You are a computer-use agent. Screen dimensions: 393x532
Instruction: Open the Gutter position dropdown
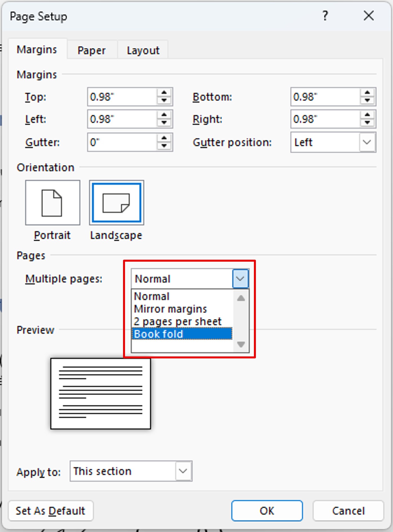click(x=367, y=142)
